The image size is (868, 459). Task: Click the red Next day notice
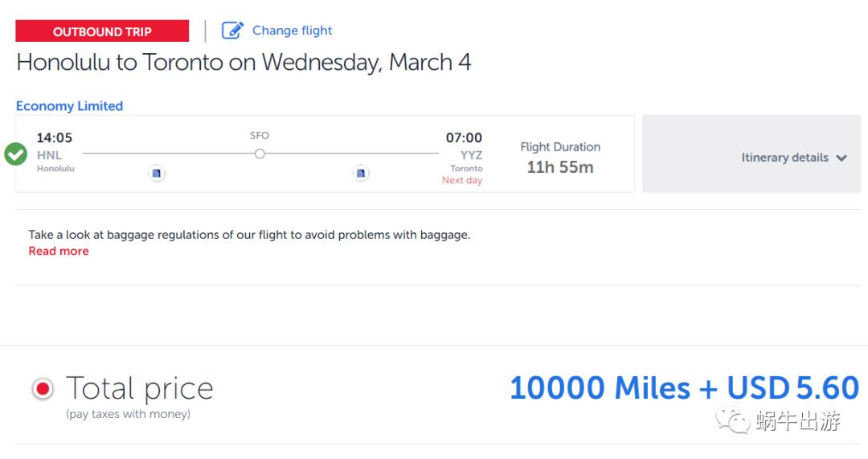click(462, 181)
